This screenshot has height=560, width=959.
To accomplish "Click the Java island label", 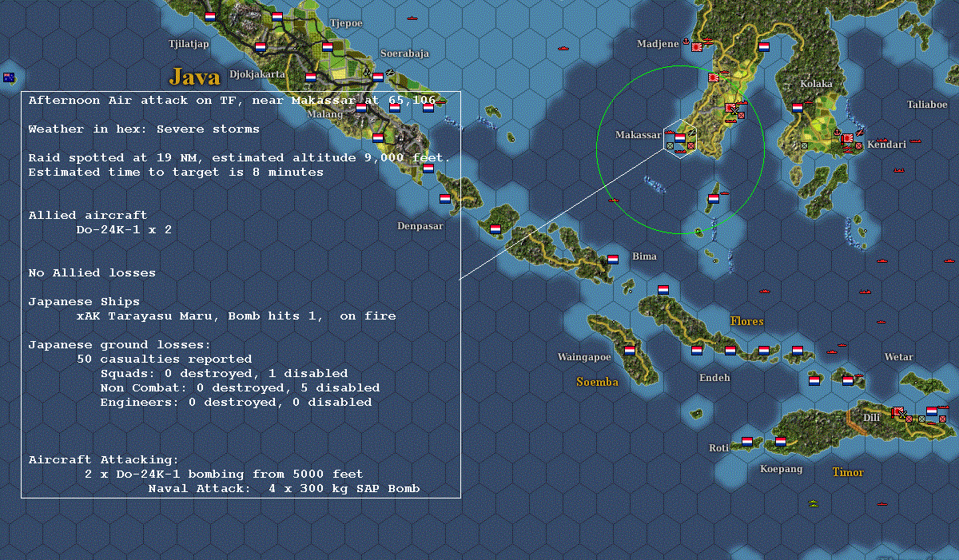I will pyautogui.click(x=194, y=77).
